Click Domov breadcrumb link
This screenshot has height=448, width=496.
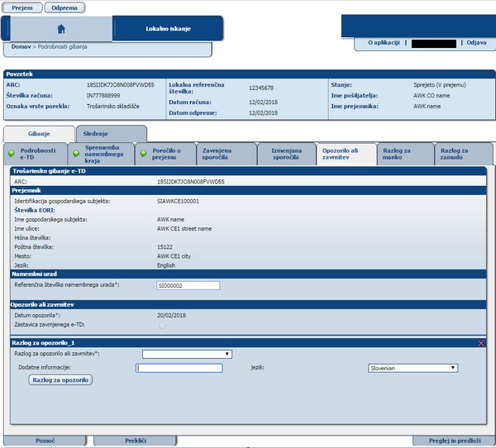[x=21, y=46]
